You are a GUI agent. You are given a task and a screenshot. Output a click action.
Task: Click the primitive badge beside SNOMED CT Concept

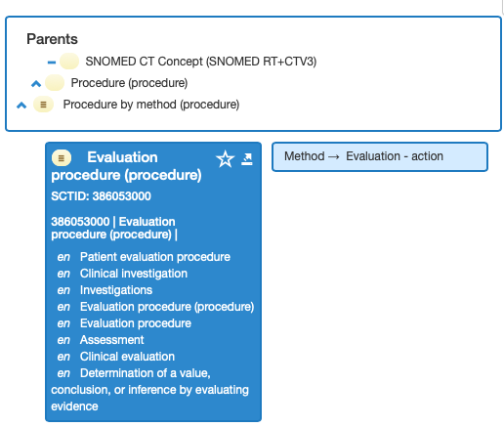[69, 62]
